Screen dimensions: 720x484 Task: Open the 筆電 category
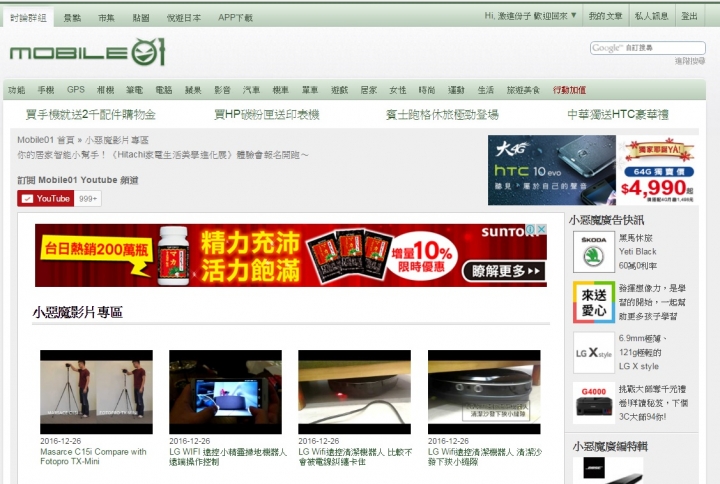pos(135,90)
